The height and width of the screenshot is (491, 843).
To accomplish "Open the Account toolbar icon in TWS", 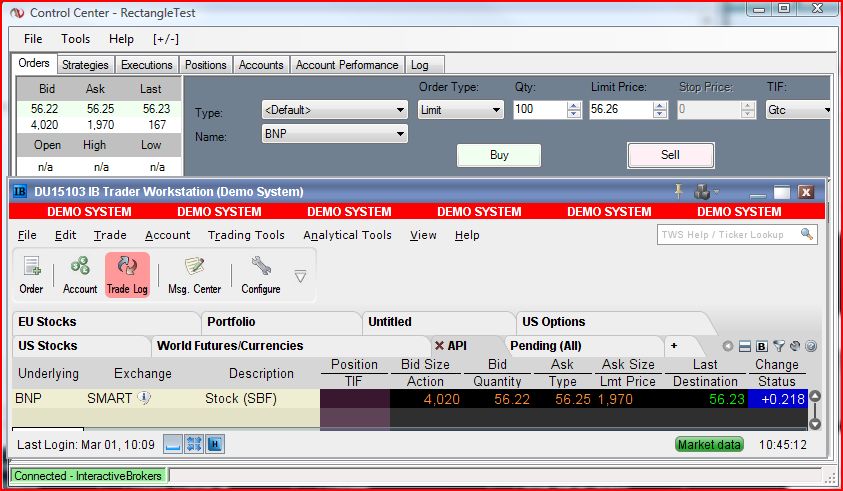I will tap(80, 275).
